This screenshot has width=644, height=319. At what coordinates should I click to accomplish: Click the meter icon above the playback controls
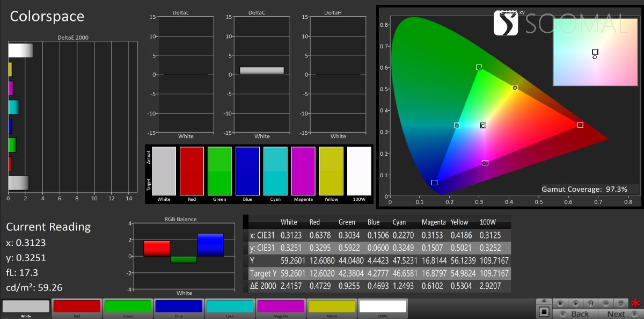[x=544, y=300]
